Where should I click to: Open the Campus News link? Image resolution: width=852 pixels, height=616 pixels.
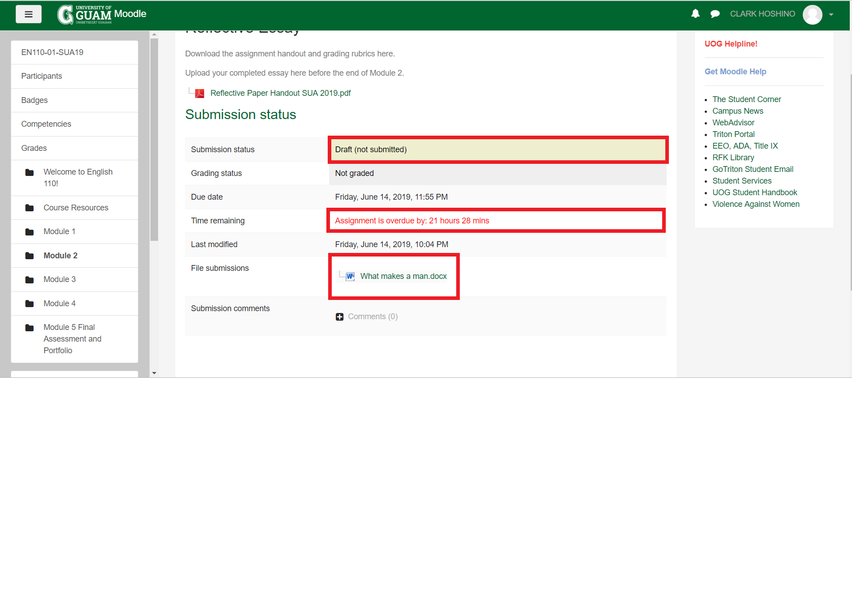737,111
